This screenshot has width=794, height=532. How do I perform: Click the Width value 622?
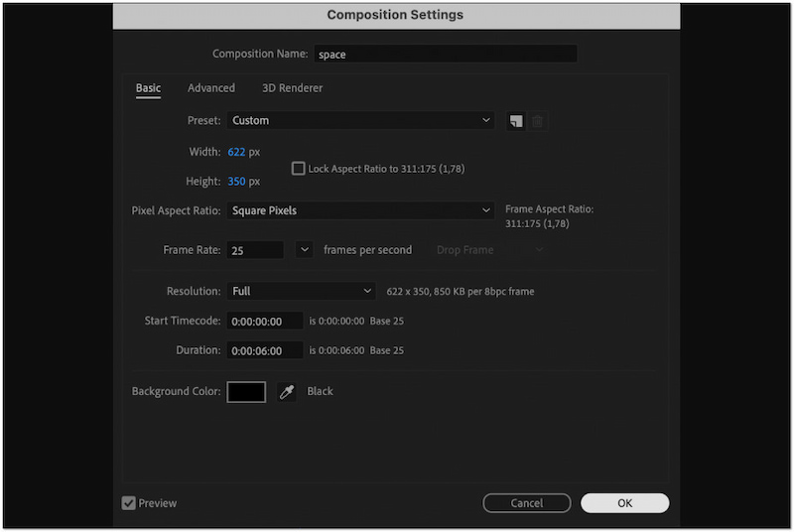236,152
